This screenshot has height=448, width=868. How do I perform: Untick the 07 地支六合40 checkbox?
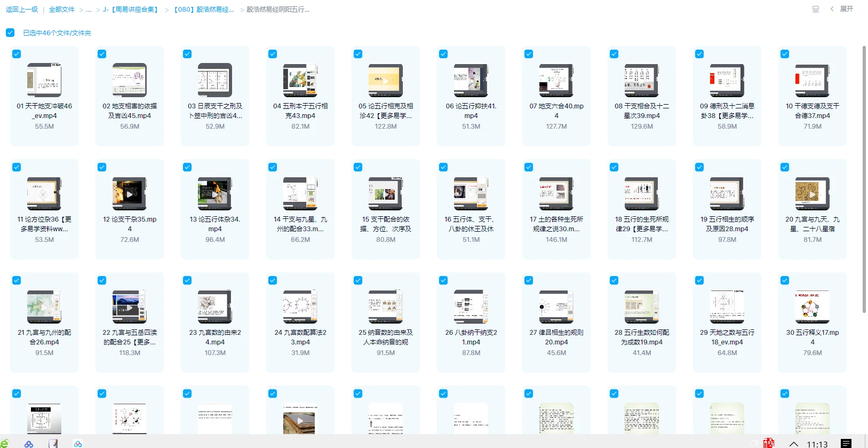[x=529, y=54]
